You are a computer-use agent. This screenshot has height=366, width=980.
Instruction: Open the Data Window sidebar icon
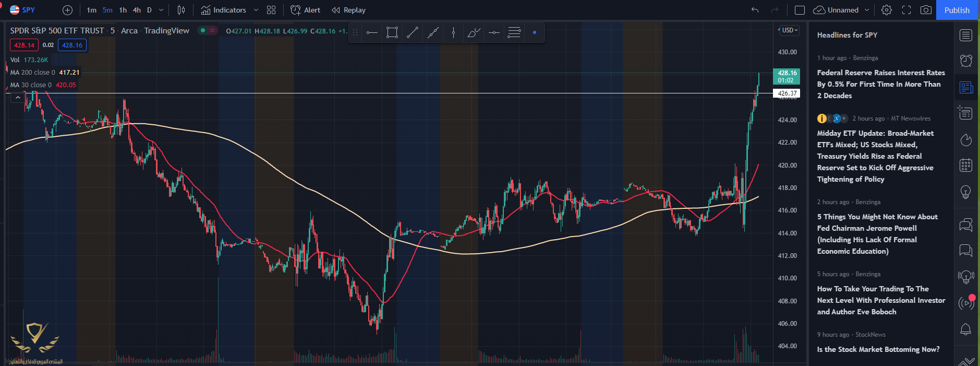pos(966,113)
